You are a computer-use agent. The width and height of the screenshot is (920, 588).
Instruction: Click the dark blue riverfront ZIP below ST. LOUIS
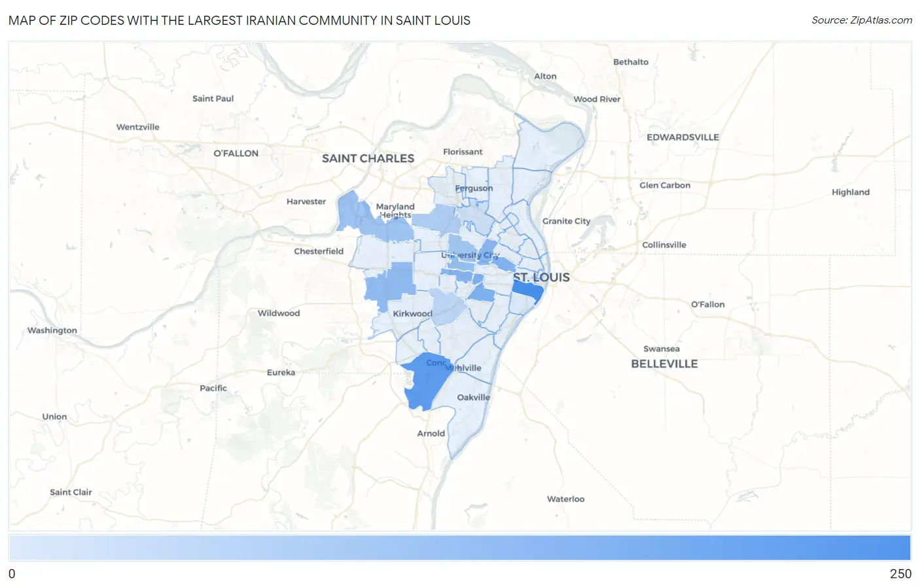(527, 291)
